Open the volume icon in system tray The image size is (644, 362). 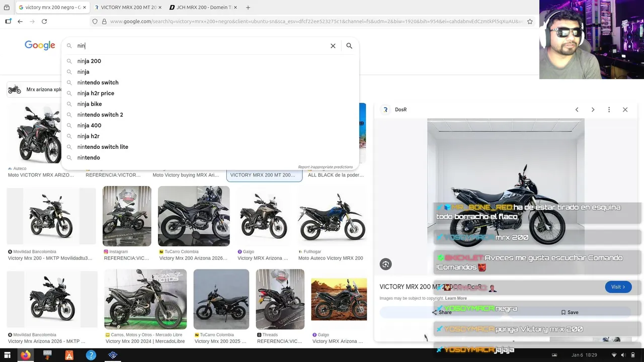pos(624,355)
